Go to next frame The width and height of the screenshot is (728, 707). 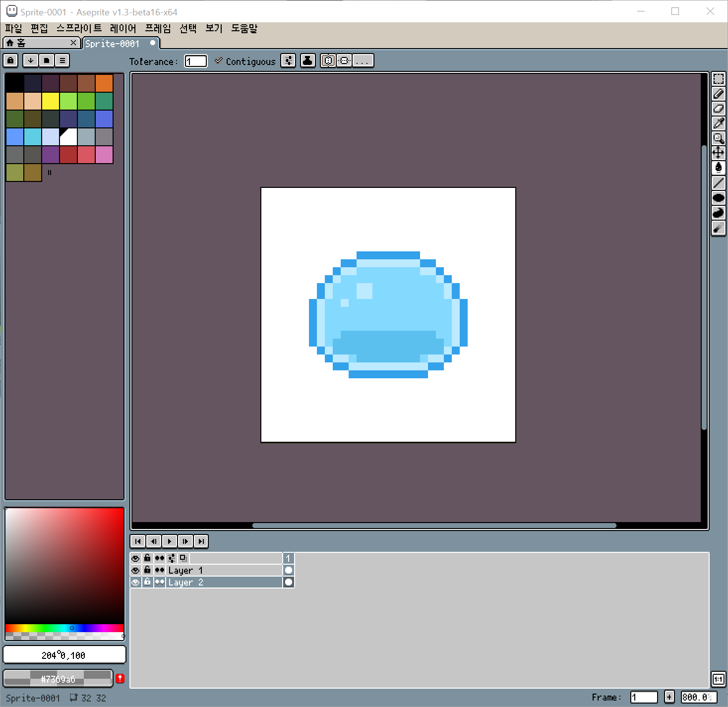click(x=185, y=541)
